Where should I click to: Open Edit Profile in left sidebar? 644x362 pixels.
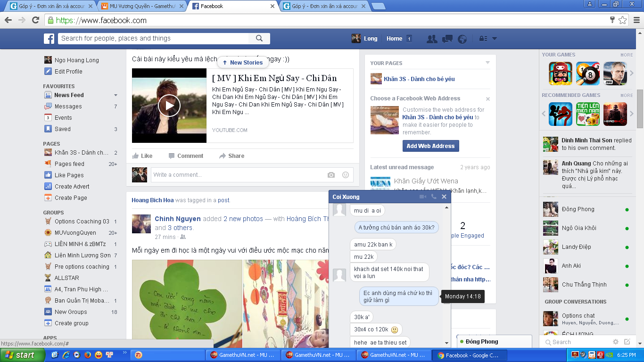[x=68, y=72]
